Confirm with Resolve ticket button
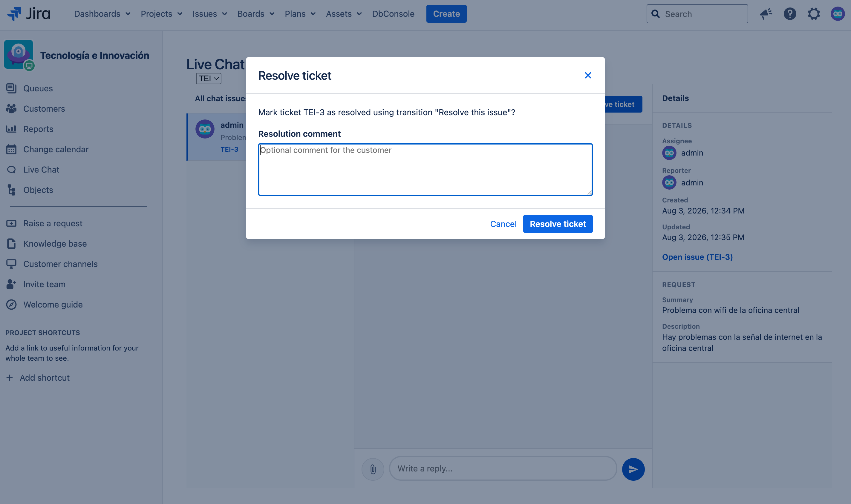 click(x=557, y=224)
